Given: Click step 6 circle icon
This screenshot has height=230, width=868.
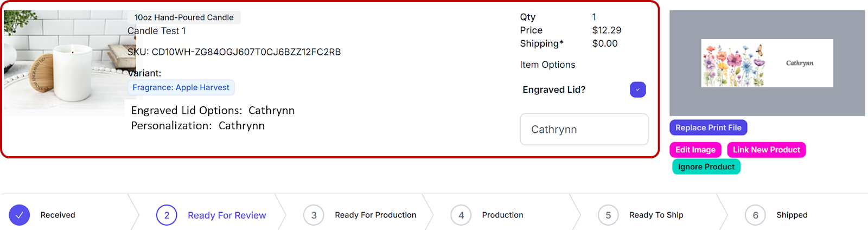Looking at the screenshot, I should [755, 215].
